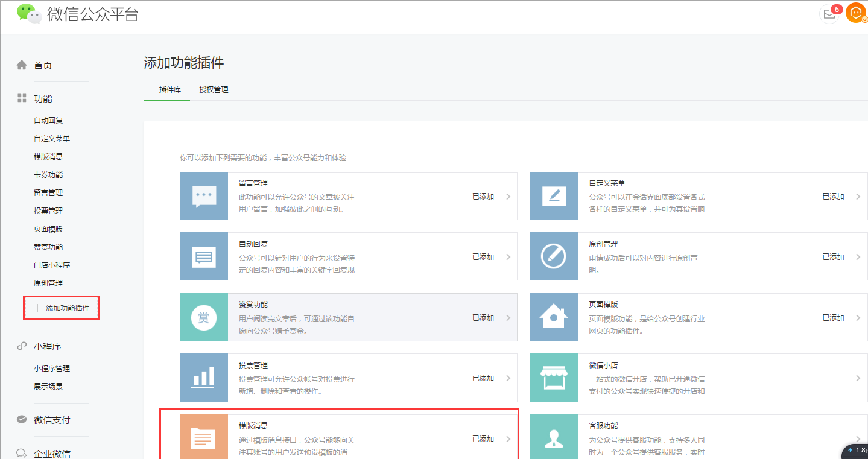This screenshot has height=459, width=868.
Task: Click the 小程序 link icon
Action: click(x=22, y=346)
